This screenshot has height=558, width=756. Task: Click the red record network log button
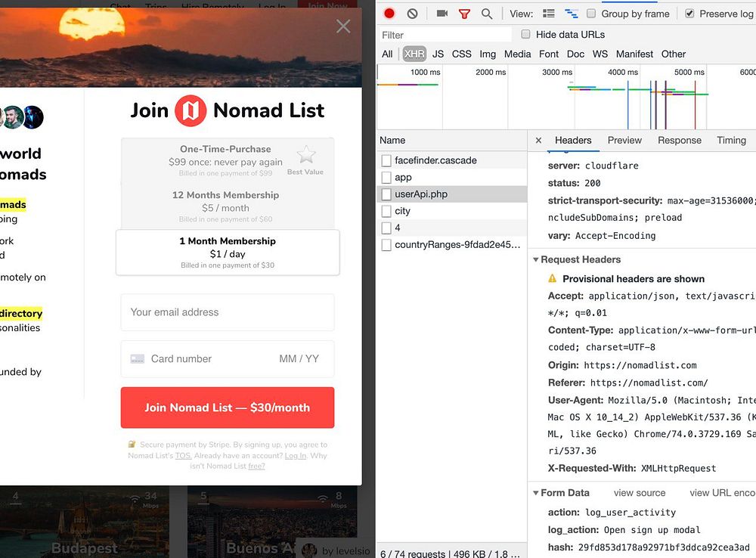click(x=389, y=14)
